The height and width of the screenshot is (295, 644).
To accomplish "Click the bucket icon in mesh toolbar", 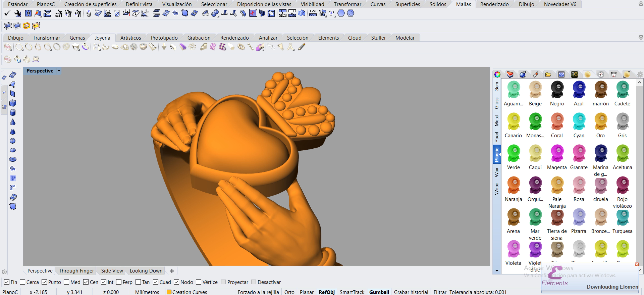I will [x=89, y=13].
